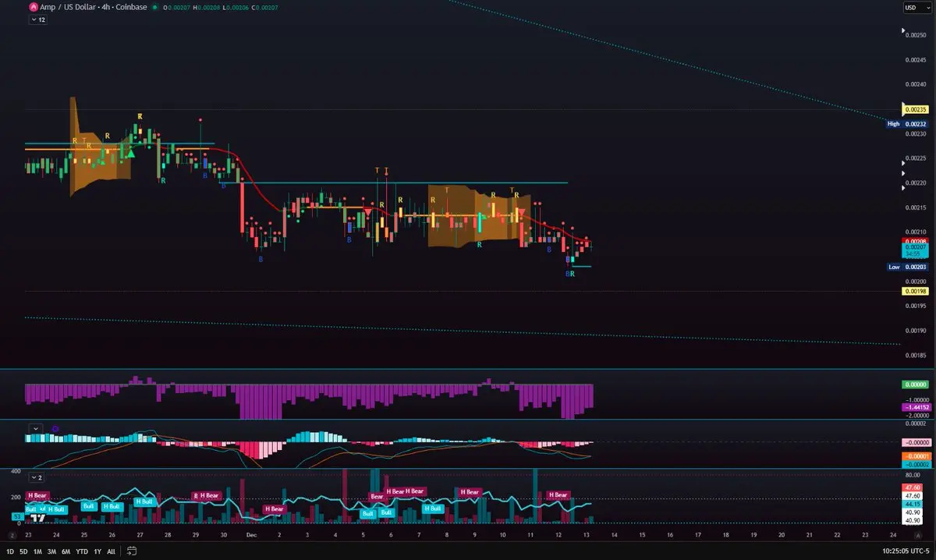Click the High 0.00232 price label
936x560 pixels.
click(906, 123)
